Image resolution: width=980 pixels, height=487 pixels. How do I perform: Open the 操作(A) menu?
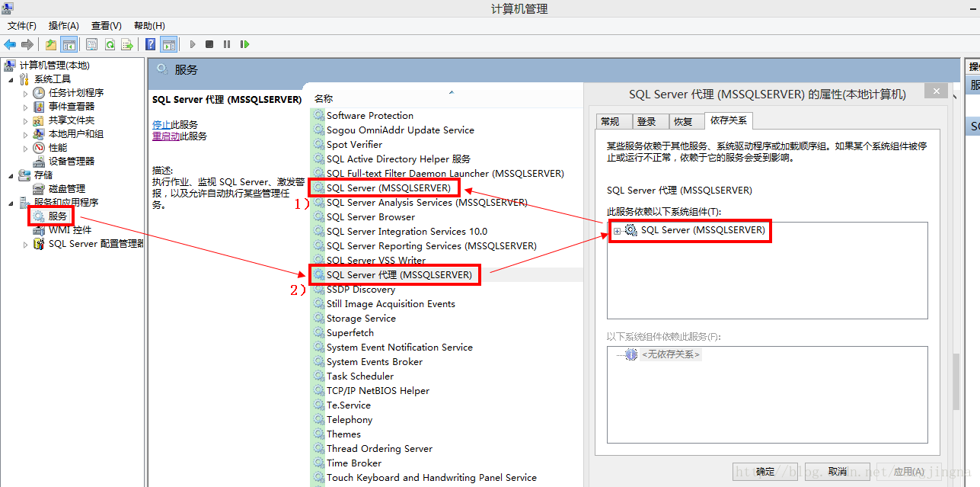[x=63, y=26]
